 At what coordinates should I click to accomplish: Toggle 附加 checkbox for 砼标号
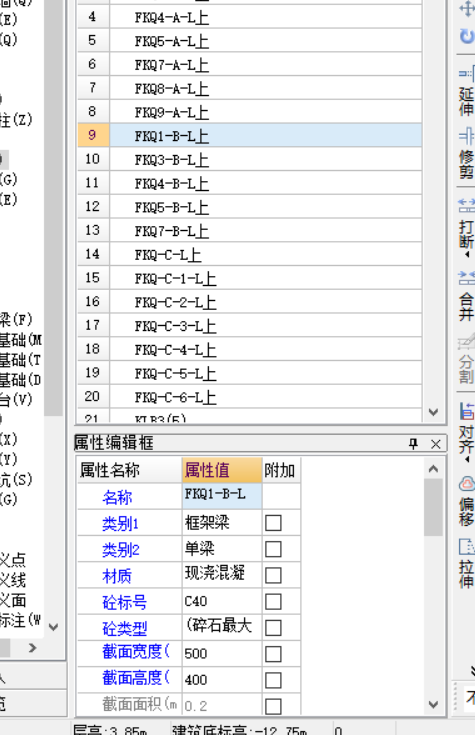[273, 601]
